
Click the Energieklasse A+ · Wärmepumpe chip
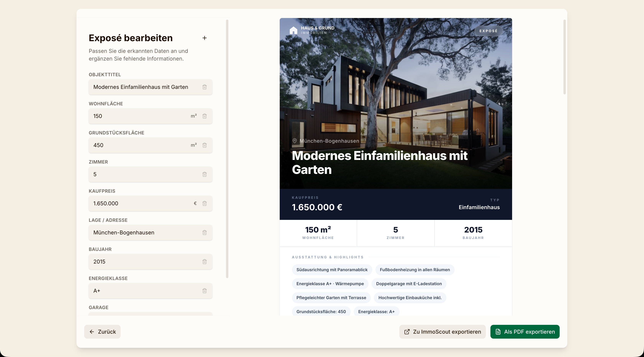(x=330, y=284)
